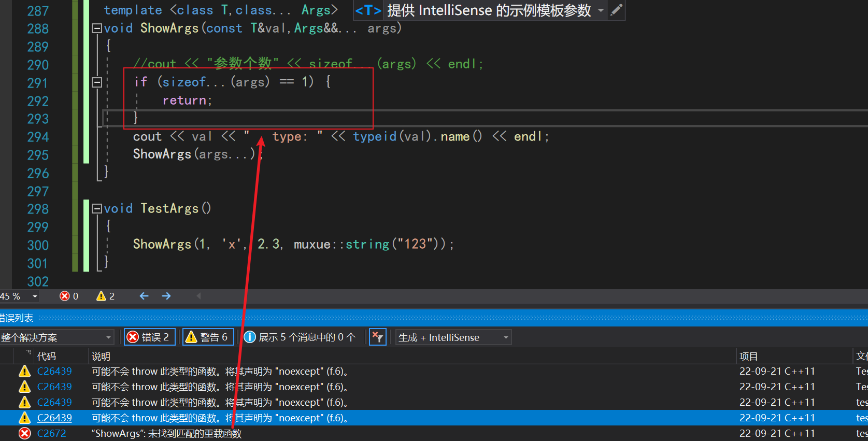Click the warning icon in the first C26439 row
Viewport: 868px width, 441px height.
(24, 372)
